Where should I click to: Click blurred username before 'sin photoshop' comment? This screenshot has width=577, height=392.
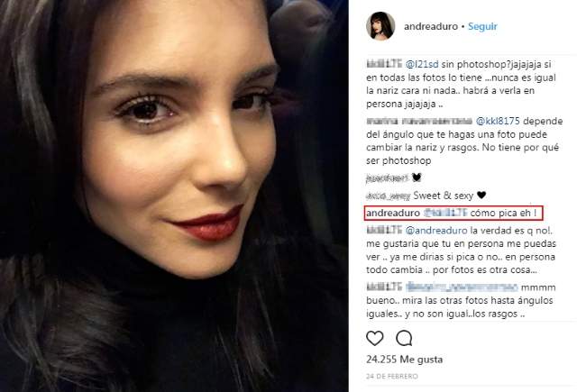[x=383, y=64]
